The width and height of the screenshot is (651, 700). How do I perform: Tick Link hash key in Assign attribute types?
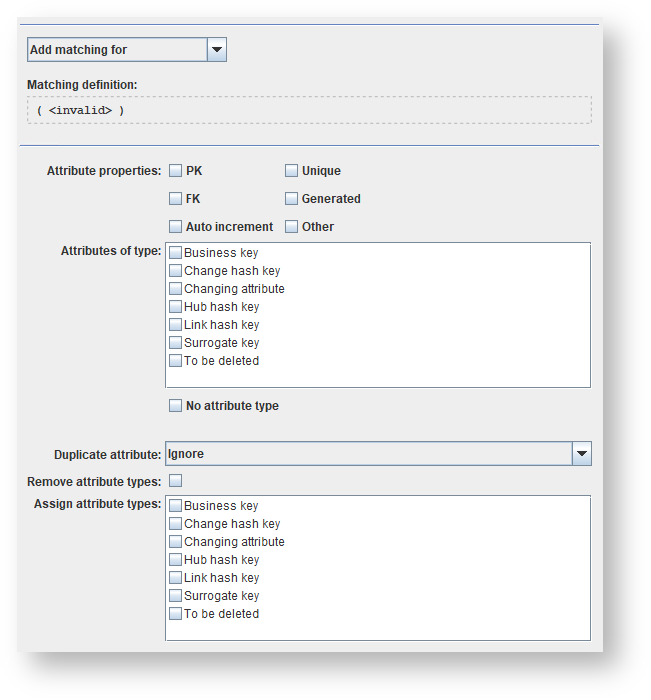coord(176,578)
